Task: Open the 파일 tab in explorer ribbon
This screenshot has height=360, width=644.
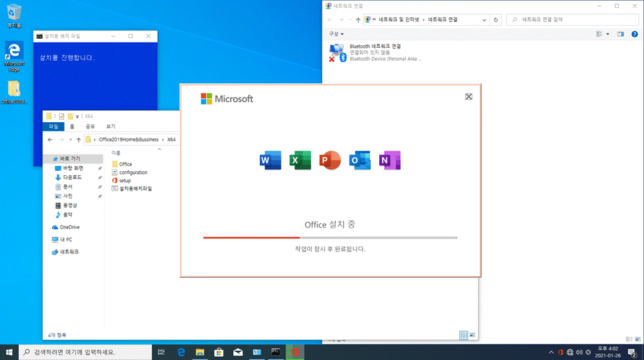Action: point(54,127)
